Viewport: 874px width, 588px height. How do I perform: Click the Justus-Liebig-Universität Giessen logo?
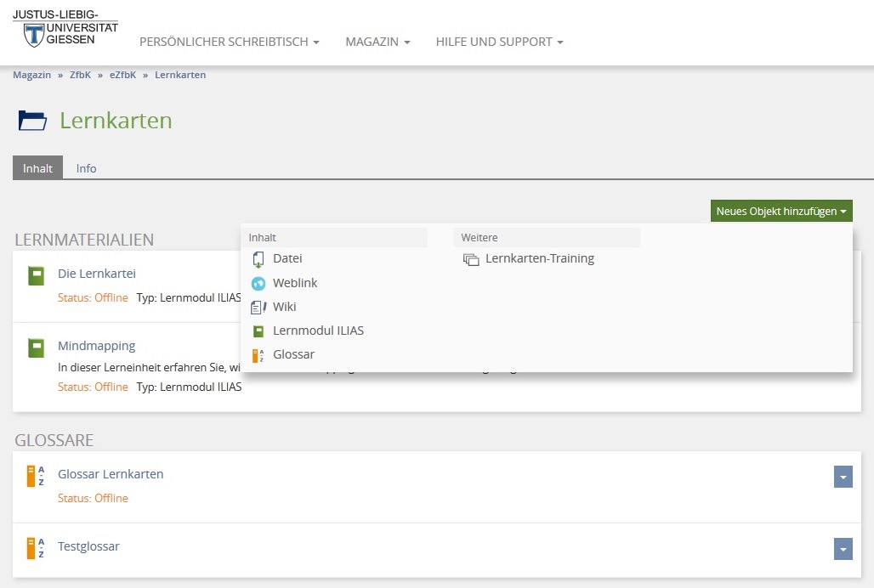pos(65,29)
